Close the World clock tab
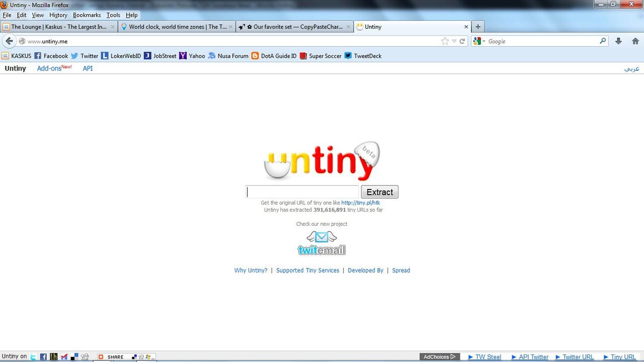644x362 pixels. coord(230,27)
